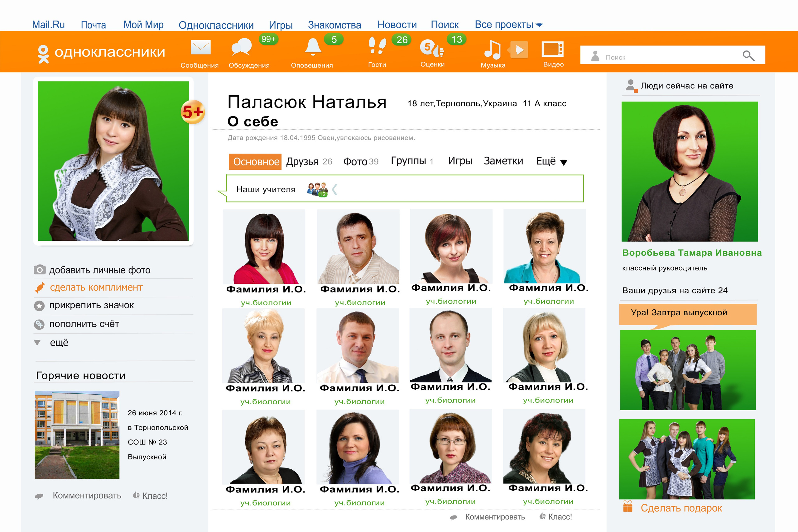Image resolution: width=798 pixels, height=532 pixels.
Task: Click the сделать комплимент link
Action: tap(96, 287)
